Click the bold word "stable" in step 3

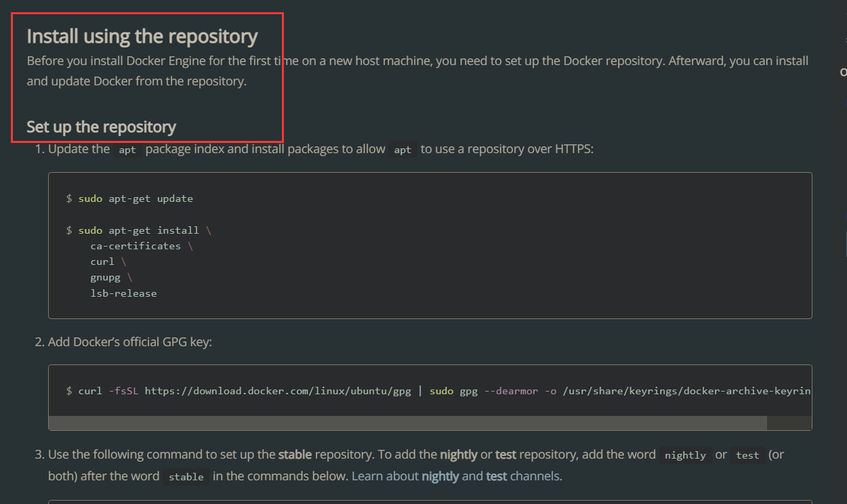coord(295,455)
